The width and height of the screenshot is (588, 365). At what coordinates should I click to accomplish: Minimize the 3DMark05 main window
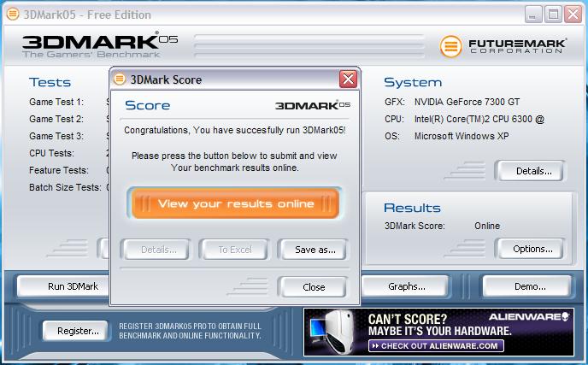[x=533, y=15]
